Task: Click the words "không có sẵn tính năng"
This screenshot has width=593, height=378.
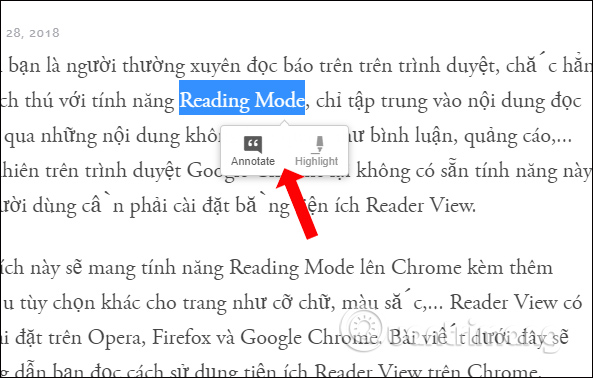Action: pos(456,171)
